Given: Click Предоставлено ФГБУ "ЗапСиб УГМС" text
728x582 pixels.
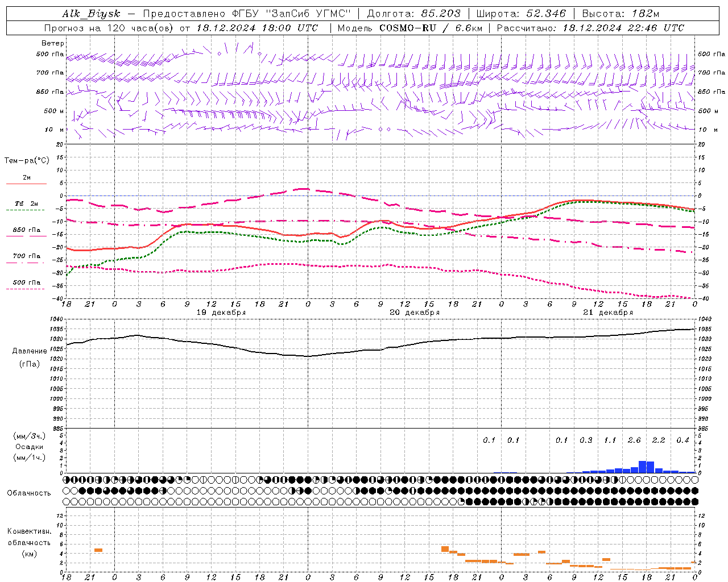Looking at the screenshot, I should 247,14.
